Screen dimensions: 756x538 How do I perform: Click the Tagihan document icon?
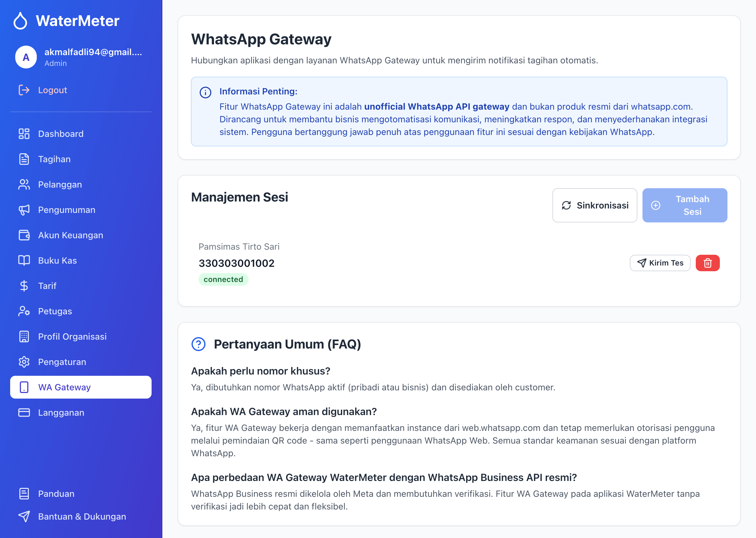click(24, 159)
